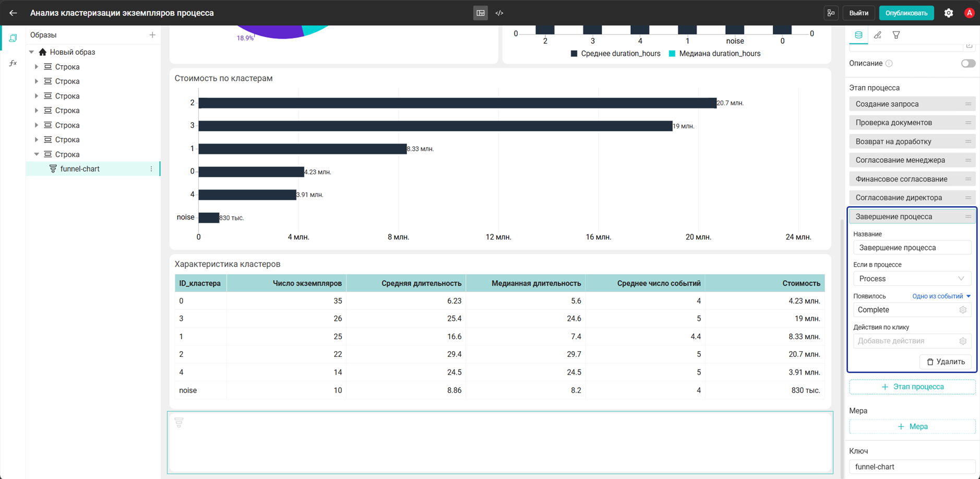Screen dimensions: 980x479
Task: Click the Удалить button
Action: click(946, 362)
